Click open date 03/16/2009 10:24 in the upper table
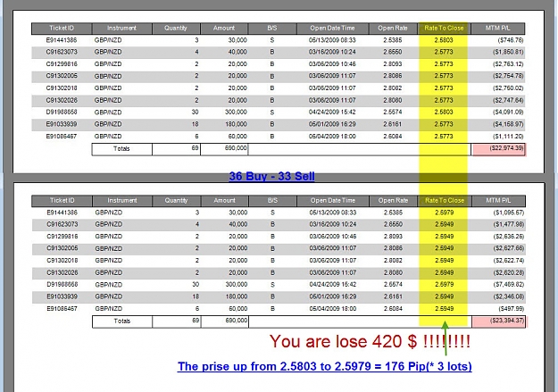 coord(332,52)
